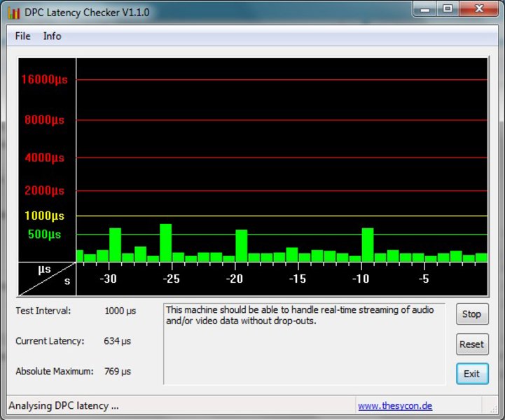Click the 16000µs axis label
The width and height of the screenshot is (505, 420).
(x=44, y=79)
